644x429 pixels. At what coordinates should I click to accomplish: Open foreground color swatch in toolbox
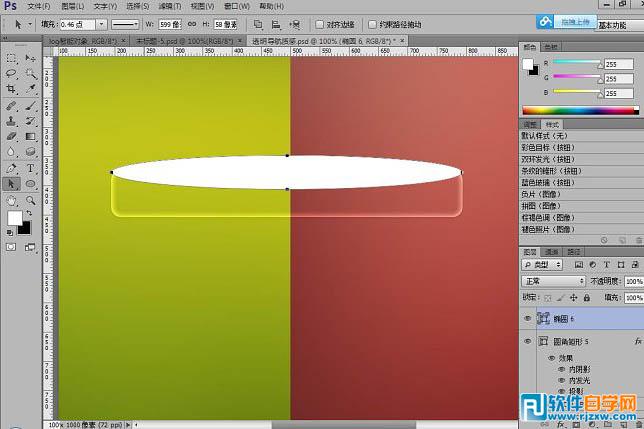point(14,218)
